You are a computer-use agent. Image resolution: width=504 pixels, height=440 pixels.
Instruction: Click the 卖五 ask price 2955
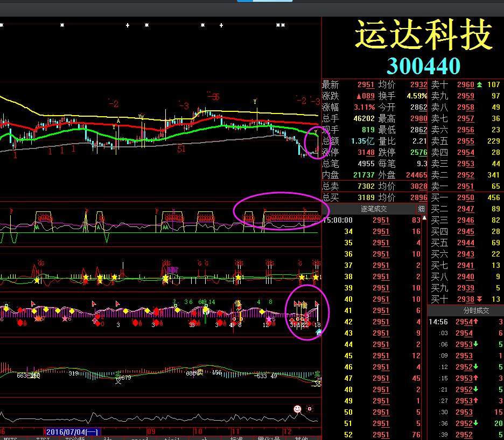[x=466, y=141]
